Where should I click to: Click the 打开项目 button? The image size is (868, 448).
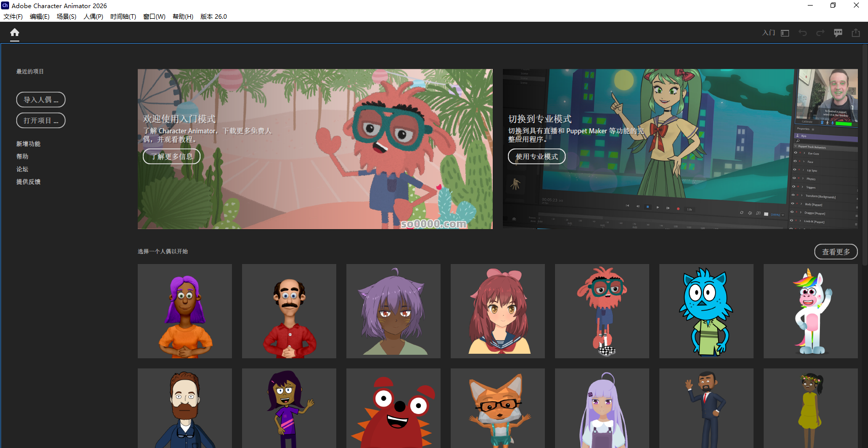41,121
